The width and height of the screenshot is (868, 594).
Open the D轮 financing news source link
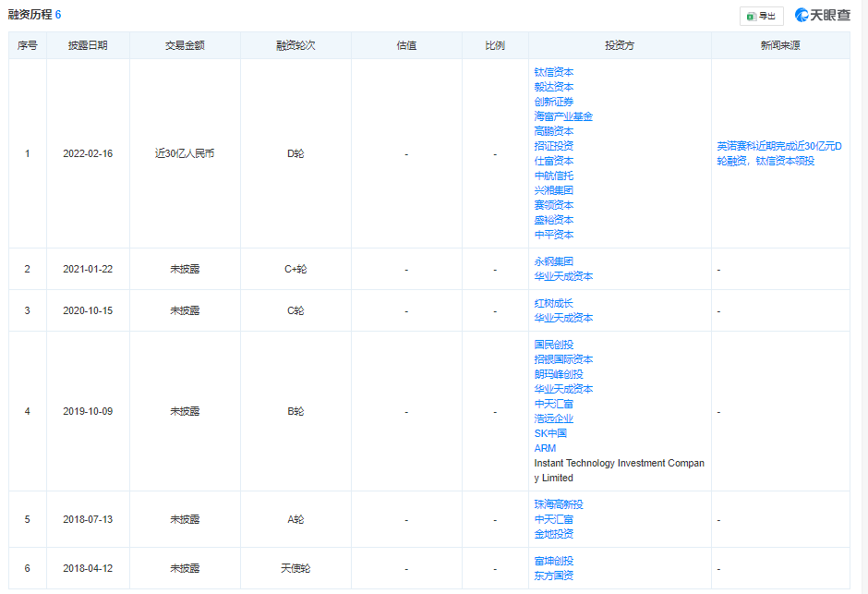(x=779, y=153)
